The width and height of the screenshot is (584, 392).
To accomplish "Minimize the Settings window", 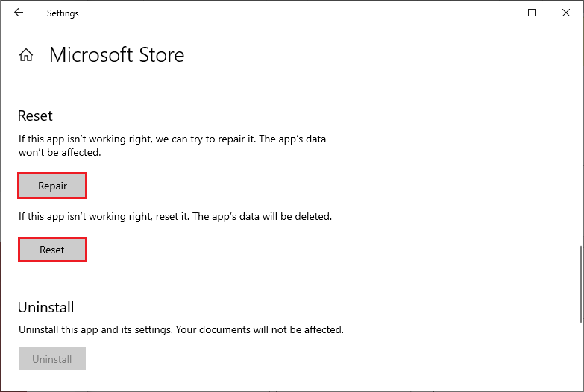I will click(x=497, y=13).
